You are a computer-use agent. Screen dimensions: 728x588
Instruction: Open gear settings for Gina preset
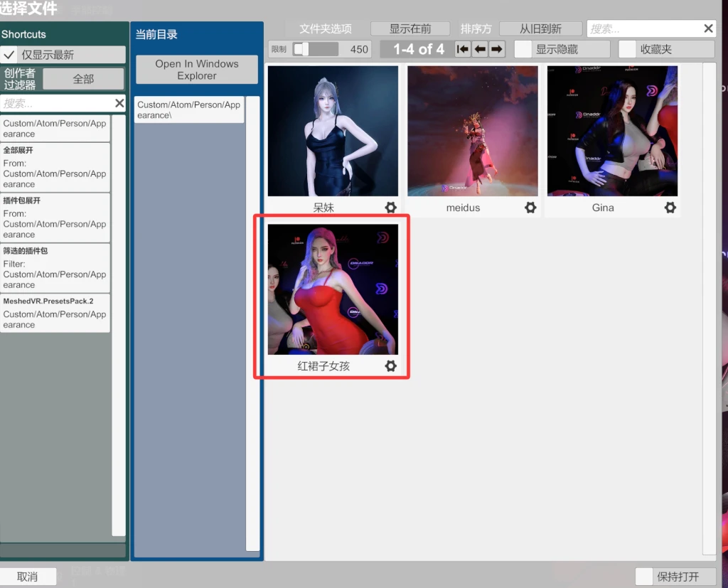click(x=670, y=208)
